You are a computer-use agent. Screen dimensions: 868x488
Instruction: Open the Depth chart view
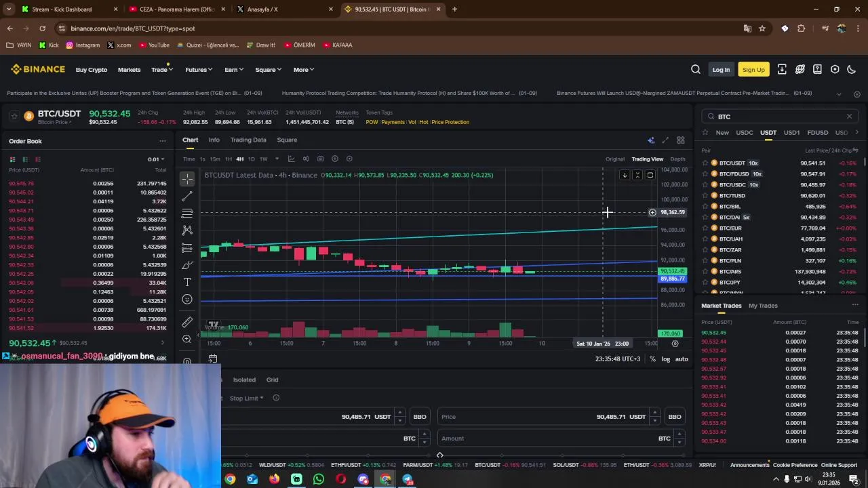(x=677, y=159)
